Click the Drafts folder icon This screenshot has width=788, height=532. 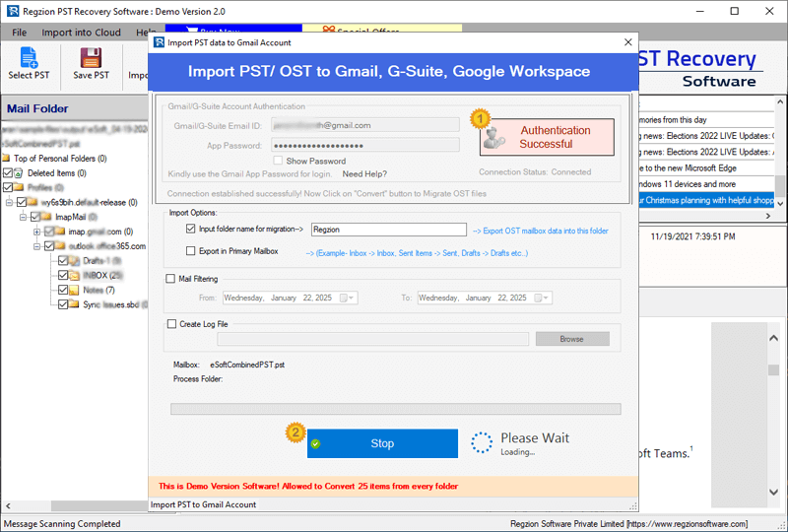click(x=74, y=261)
